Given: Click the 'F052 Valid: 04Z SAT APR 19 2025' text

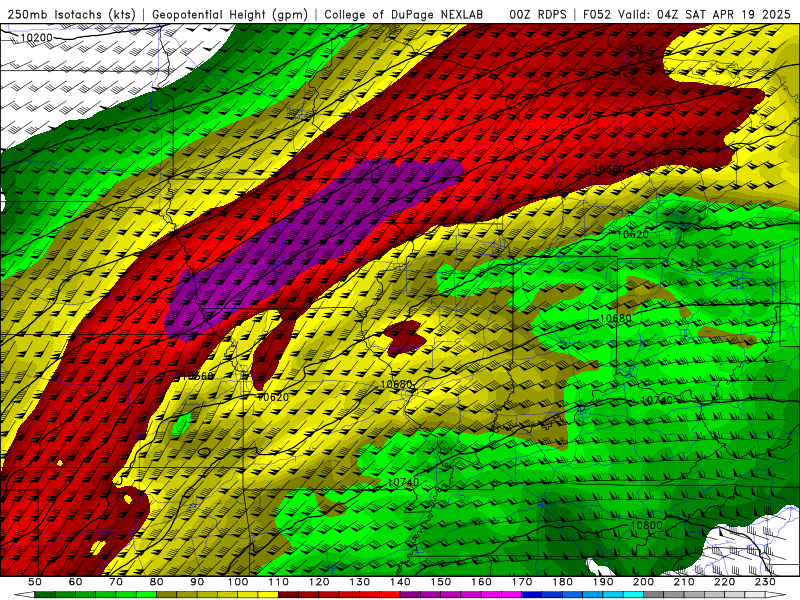Looking at the screenshot, I should point(686,15).
